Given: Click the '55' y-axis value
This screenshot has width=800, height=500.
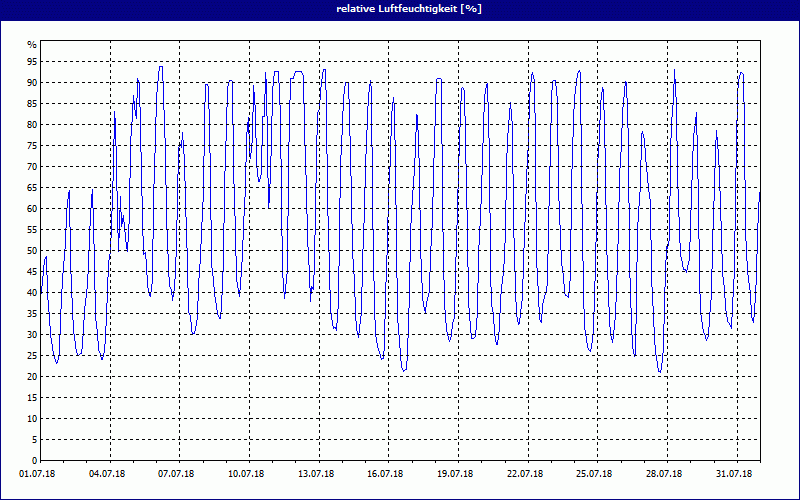Looking at the screenshot, I should tap(32, 230).
